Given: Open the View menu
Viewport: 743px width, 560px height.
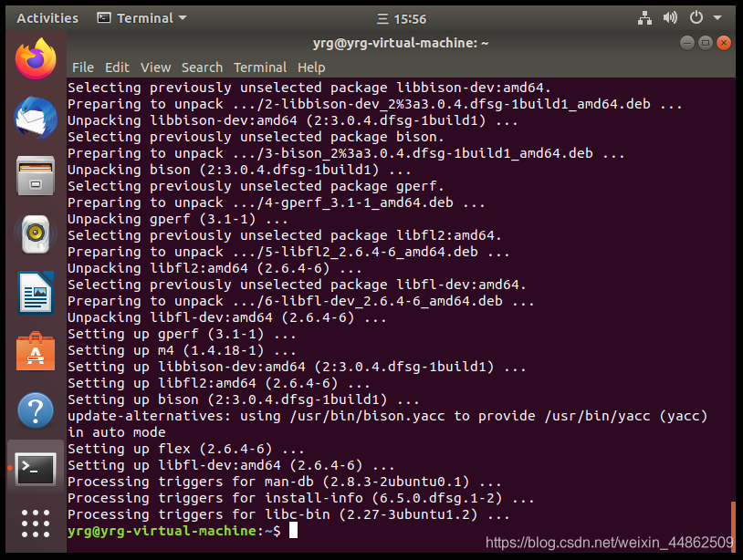Looking at the screenshot, I should pyautogui.click(x=155, y=67).
